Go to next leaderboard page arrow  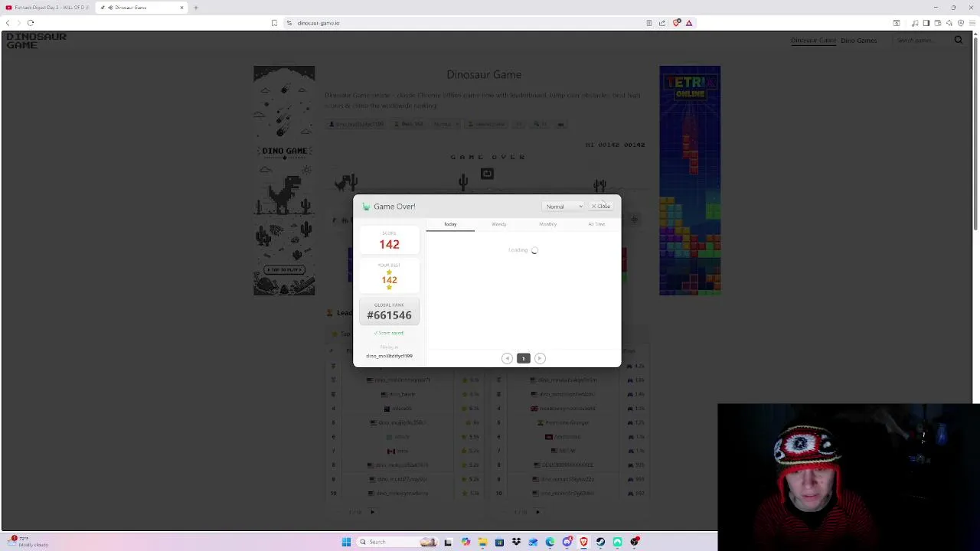[x=540, y=358]
